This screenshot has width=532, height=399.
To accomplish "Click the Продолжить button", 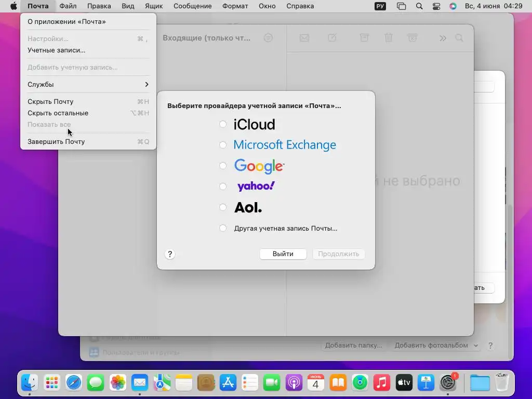I will pyautogui.click(x=338, y=254).
